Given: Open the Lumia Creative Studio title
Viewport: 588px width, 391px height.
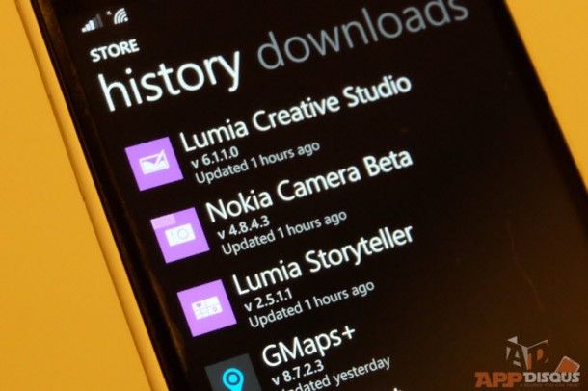Looking at the screenshot, I should (x=296, y=112).
